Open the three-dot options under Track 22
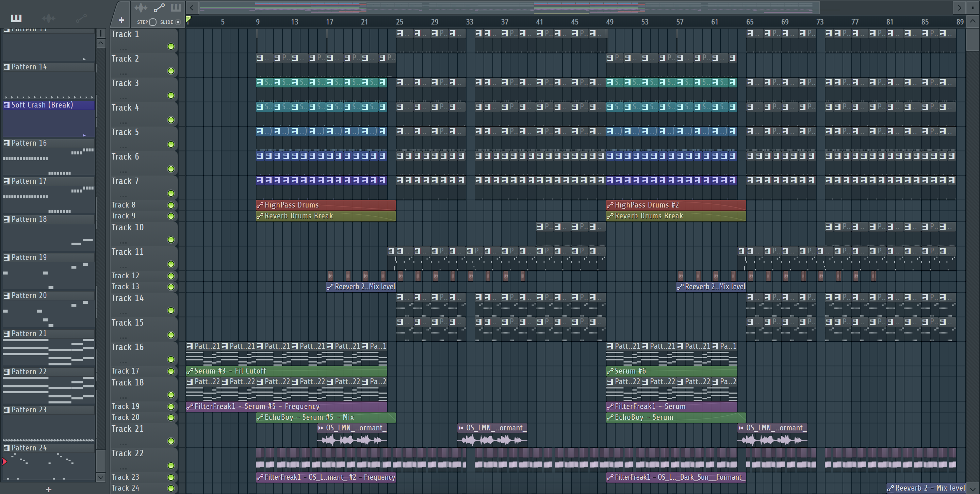The height and width of the screenshot is (494, 980). point(122,468)
